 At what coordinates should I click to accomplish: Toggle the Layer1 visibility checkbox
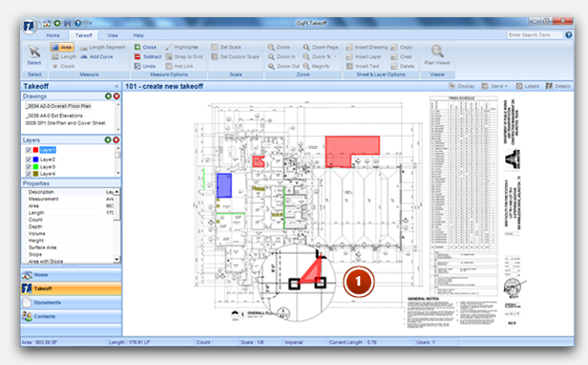[x=29, y=150]
